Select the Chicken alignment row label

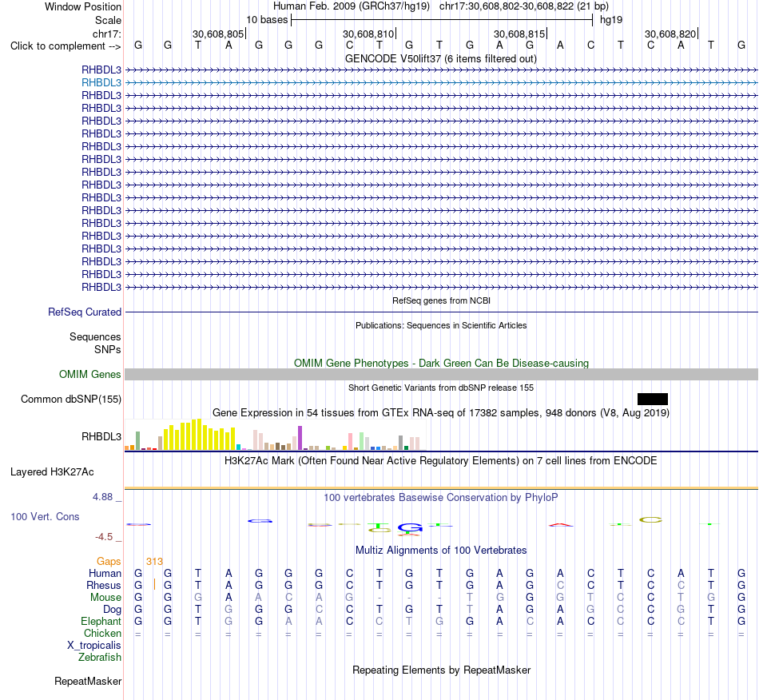click(102, 633)
